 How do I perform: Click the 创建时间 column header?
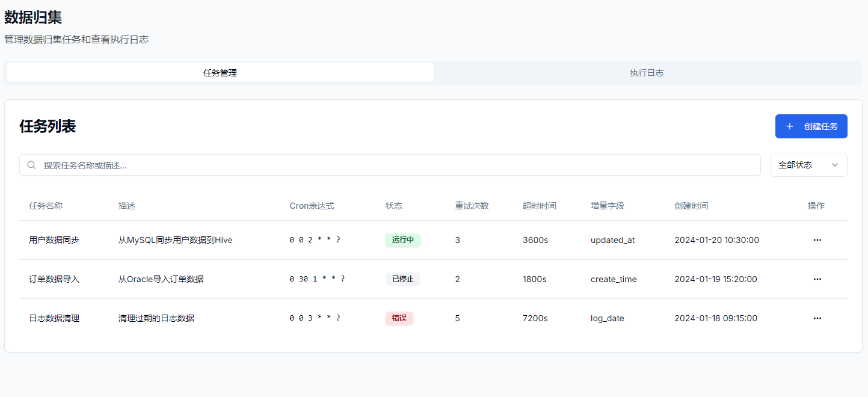(691, 206)
